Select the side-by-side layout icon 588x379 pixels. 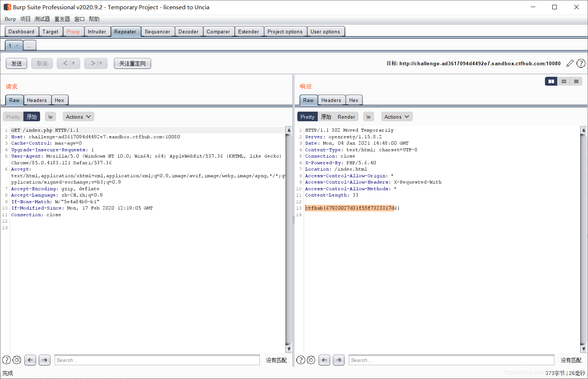[x=551, y=81]
